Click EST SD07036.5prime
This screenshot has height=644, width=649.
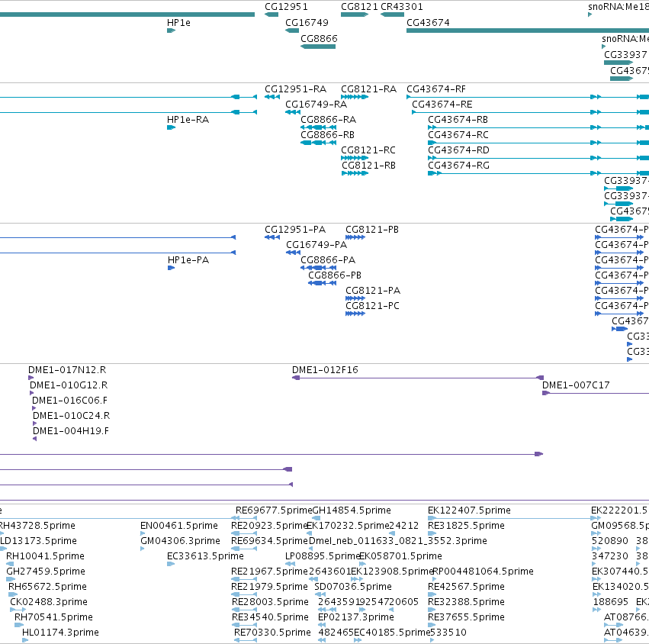pyautogui.click(x=352, y=587)
